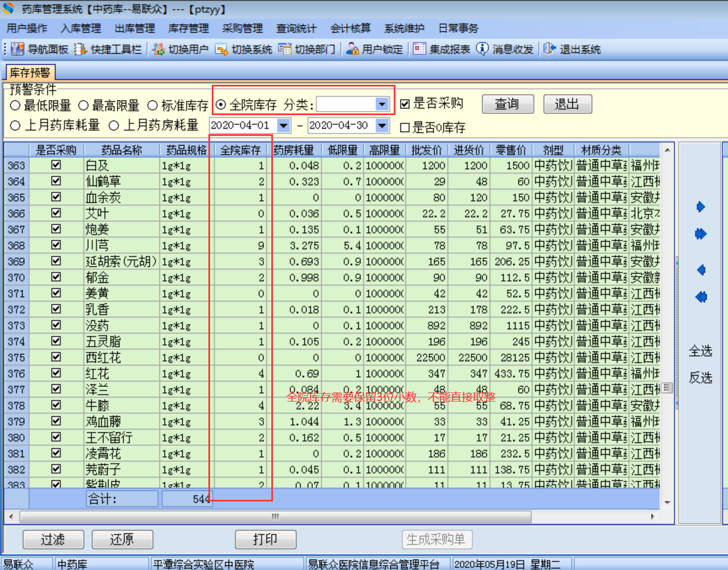Click the table's vertical scroll up arrow
Viewport: 728px width, 570px height.
point(667,150)
